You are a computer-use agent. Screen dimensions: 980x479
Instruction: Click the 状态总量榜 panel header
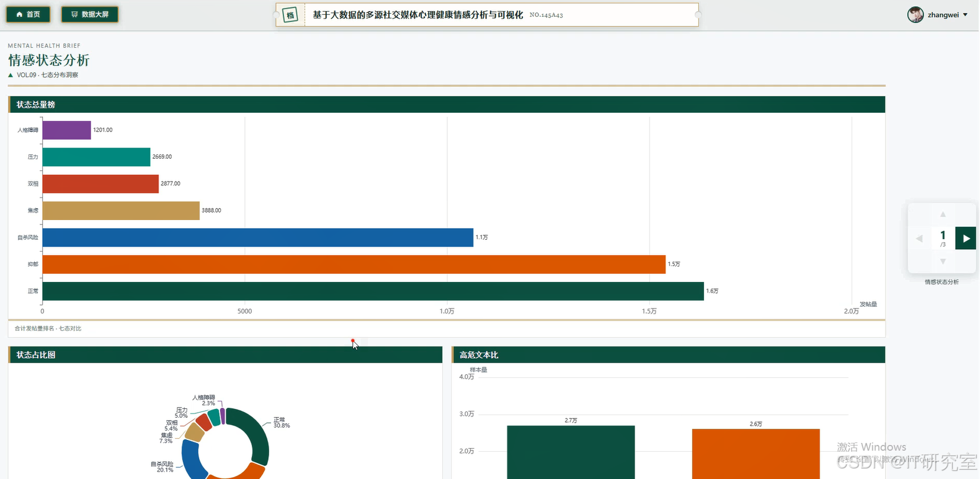point(447,104)
